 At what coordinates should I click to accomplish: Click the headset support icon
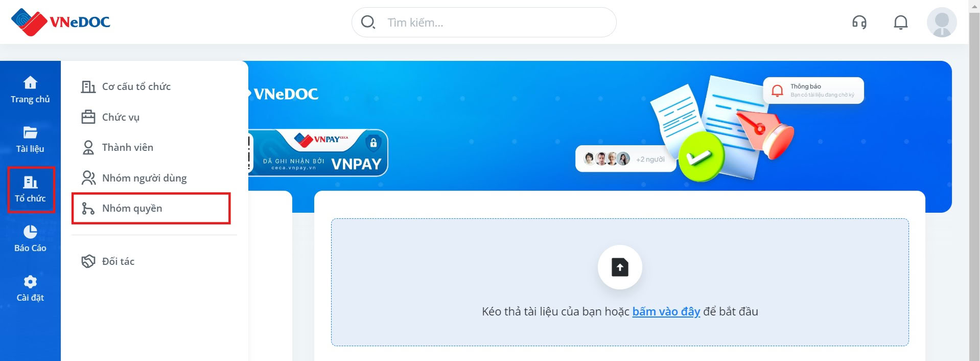pos(859,22)
